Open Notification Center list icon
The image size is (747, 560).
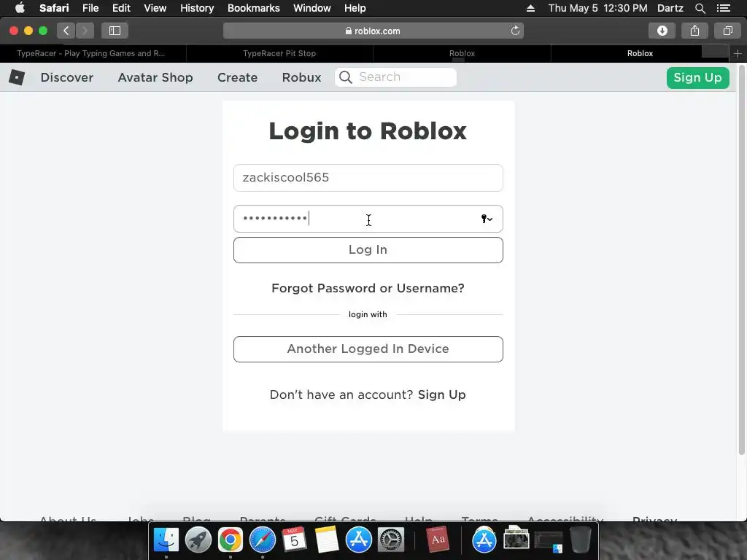pyautogui.click(x=724, y=8)
